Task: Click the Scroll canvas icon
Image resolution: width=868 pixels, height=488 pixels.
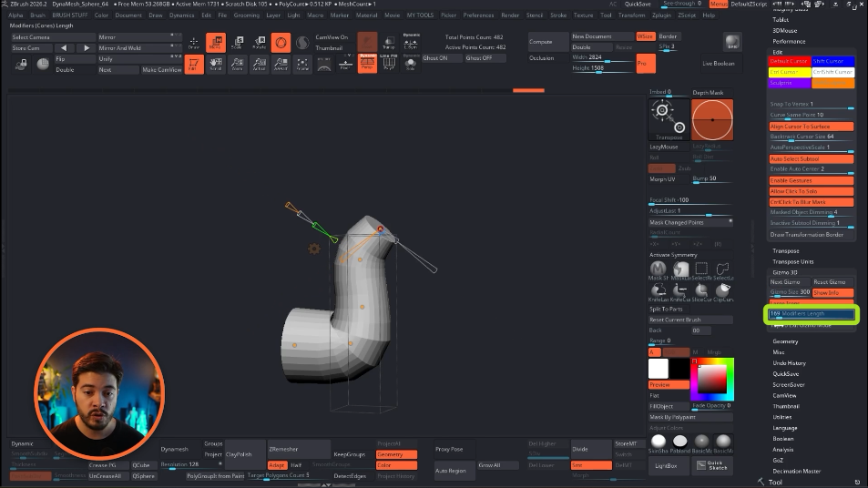Action: point(215,64)
